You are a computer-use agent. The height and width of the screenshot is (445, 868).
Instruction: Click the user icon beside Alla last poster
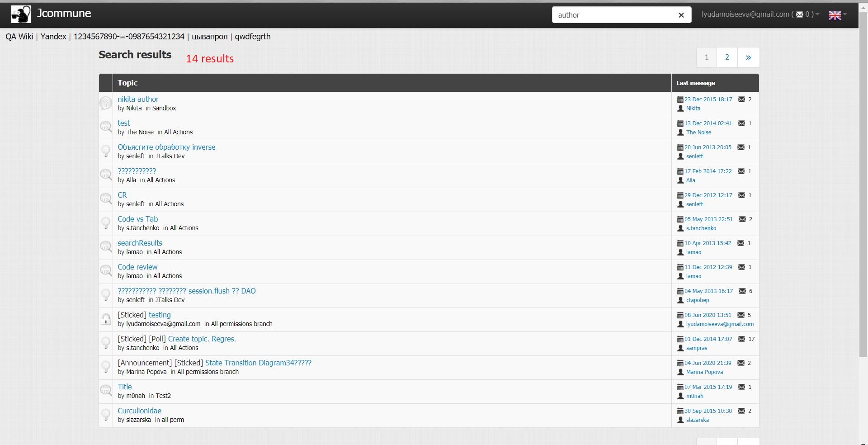click(x=680, y=180)
